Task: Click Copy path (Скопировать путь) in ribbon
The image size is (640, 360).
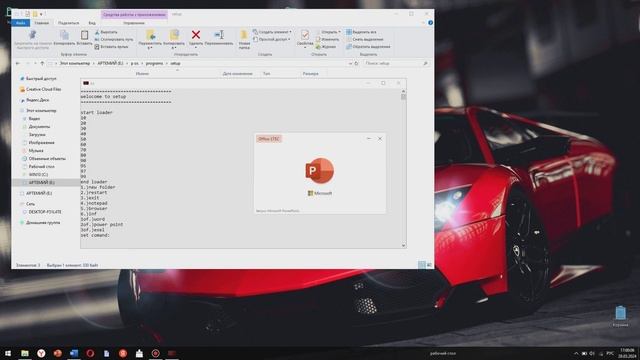Action: point(114,39)
